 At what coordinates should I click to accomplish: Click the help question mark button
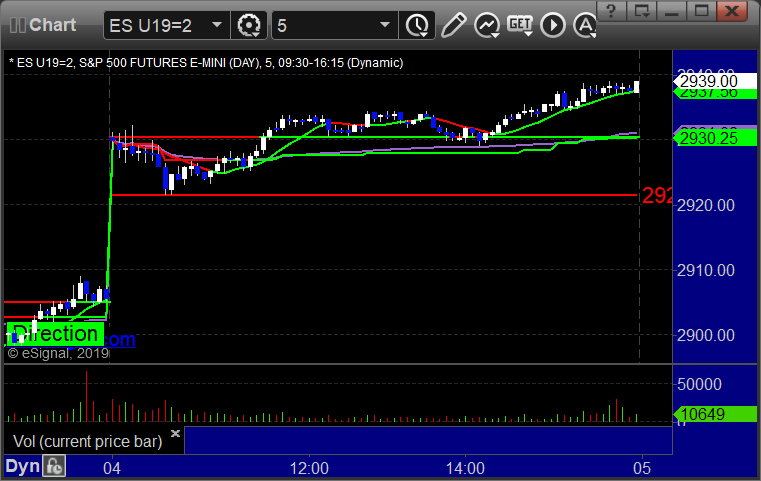tap(612, 11)
